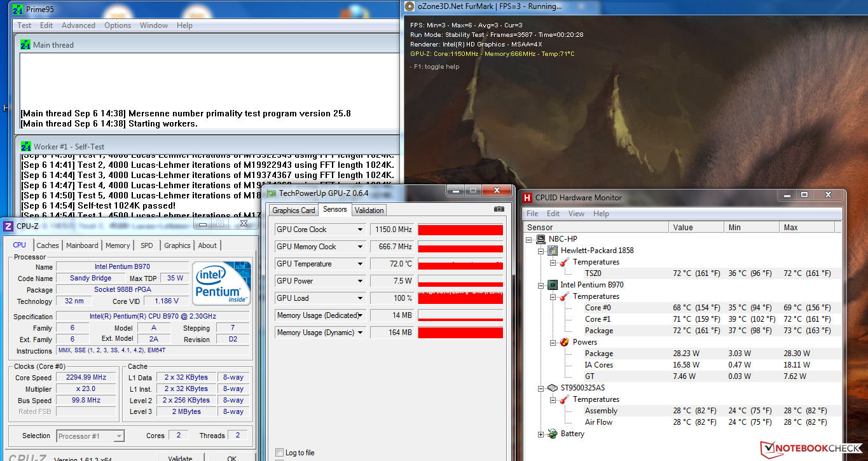Switch to the CPU-Z Memory tab
The width and height of the screenshot is (868, 461).
118,245
